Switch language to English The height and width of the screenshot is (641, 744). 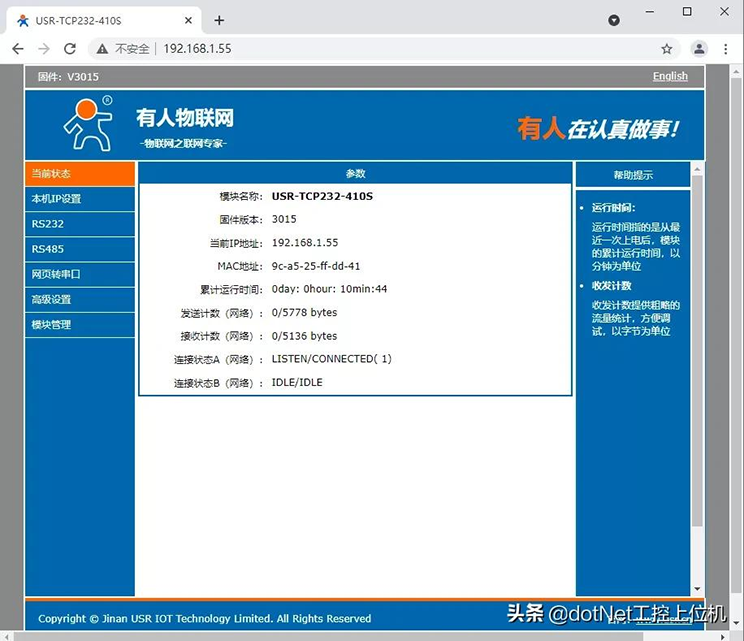[x=670, y=76]
